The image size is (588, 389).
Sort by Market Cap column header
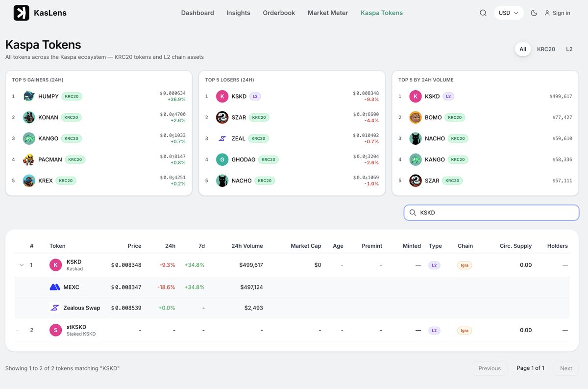[x=306, y=246]
